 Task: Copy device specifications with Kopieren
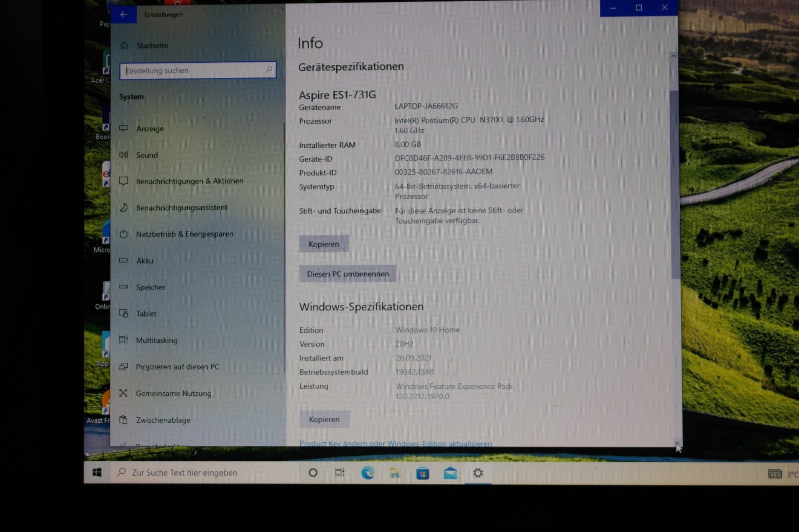pos(324,244)
